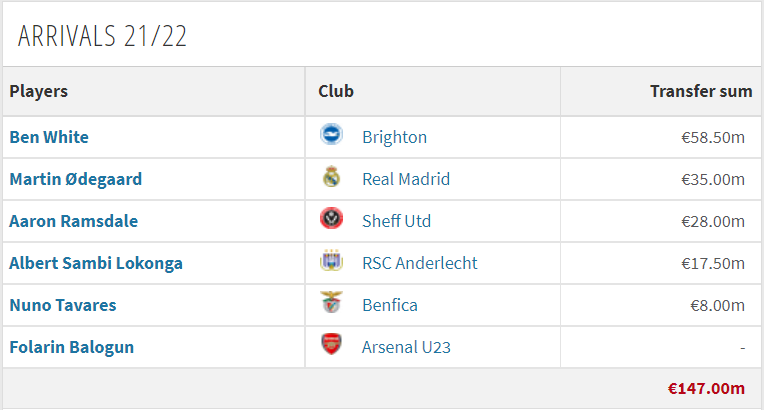Viewport: 764px width, 410px height.
Task: Click the €147.00m total transfer sum
Action: click(x=706, y=389)
